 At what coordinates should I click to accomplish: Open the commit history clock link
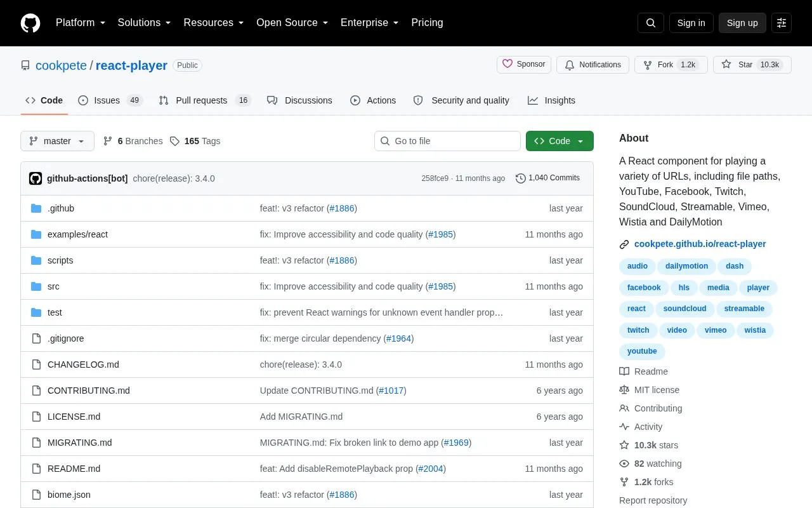coord(547,178)
